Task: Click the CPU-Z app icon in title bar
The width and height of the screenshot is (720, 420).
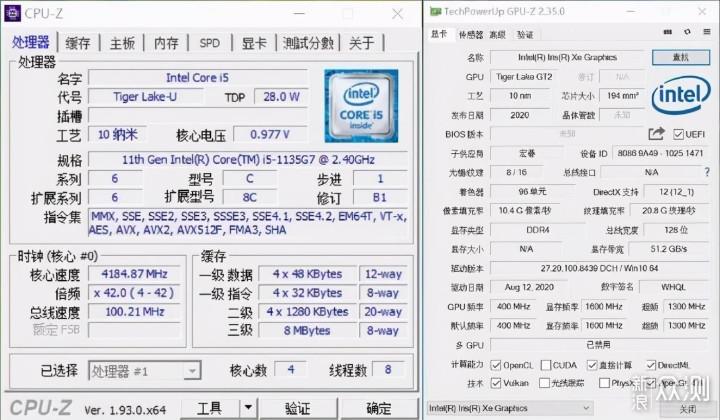Action: pyautogui.click(x=12, y=13)
